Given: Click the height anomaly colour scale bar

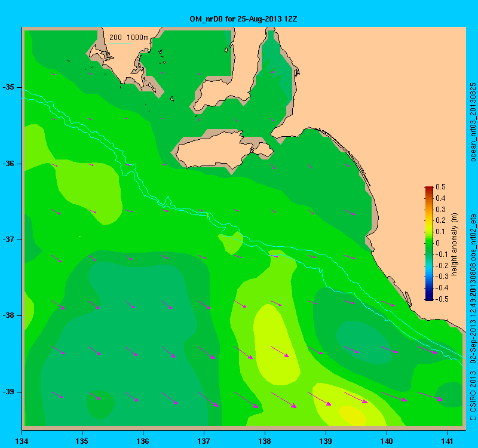Looking at the screenshot, I should [429, 243].
